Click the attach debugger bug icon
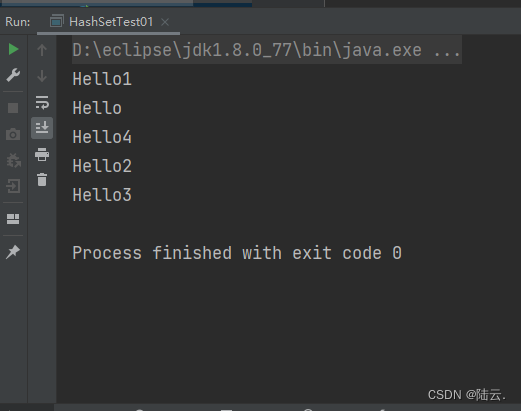 (x=13, y=160)
